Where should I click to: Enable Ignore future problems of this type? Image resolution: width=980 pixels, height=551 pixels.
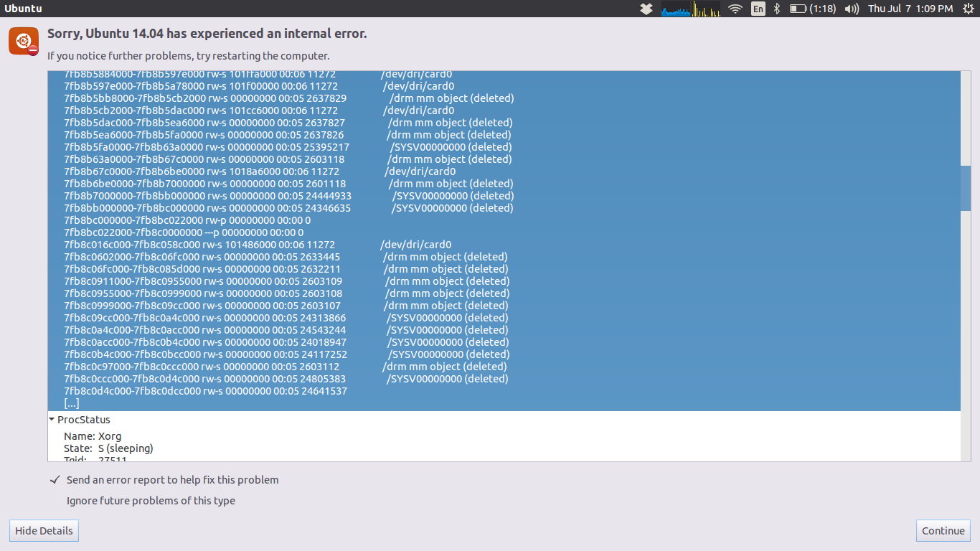(151, 501)
